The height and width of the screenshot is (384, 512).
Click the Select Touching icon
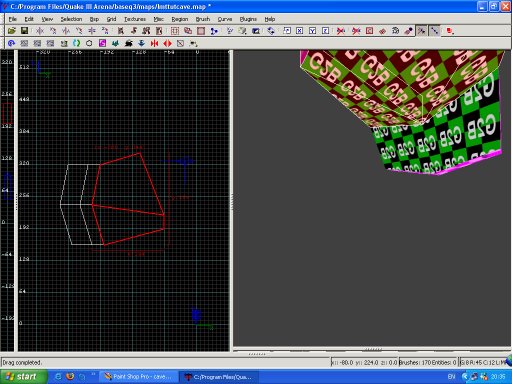point(134,31)
